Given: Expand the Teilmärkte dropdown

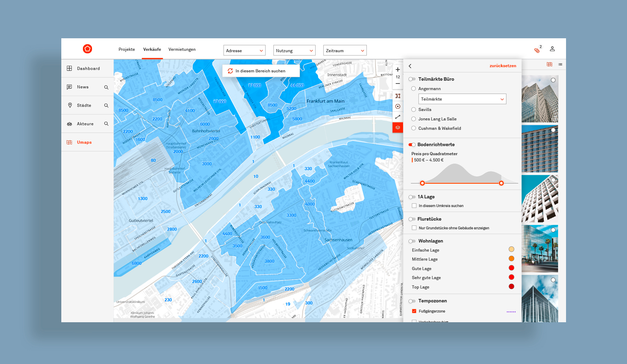Looking at the screenshot, I should (462, 99).
